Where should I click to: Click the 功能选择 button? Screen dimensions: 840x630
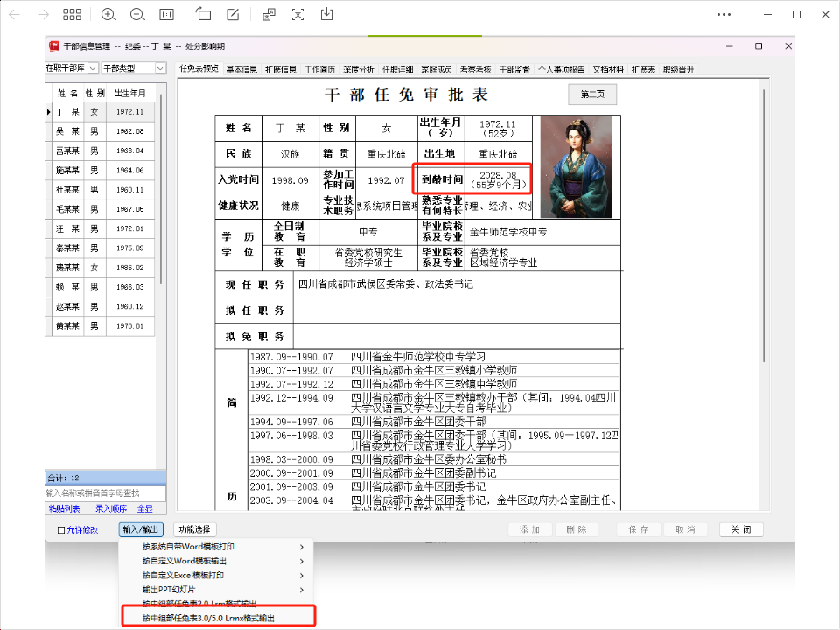tap(194, 530)
